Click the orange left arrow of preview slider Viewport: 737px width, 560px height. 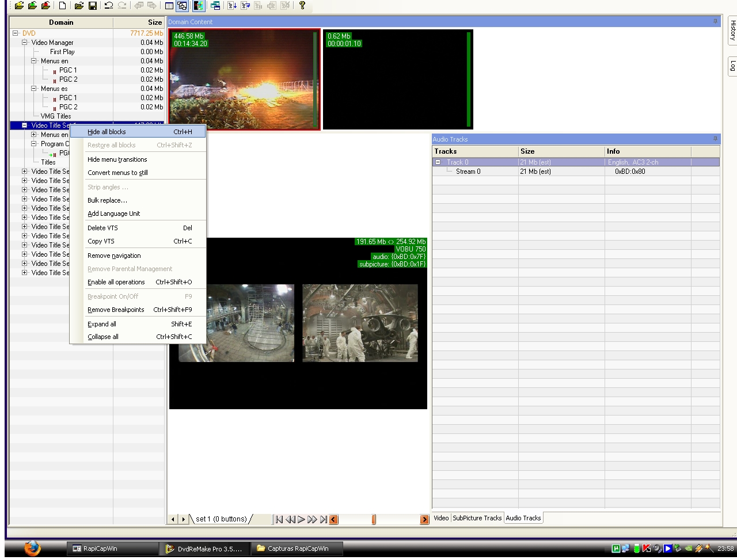(333, 519)
